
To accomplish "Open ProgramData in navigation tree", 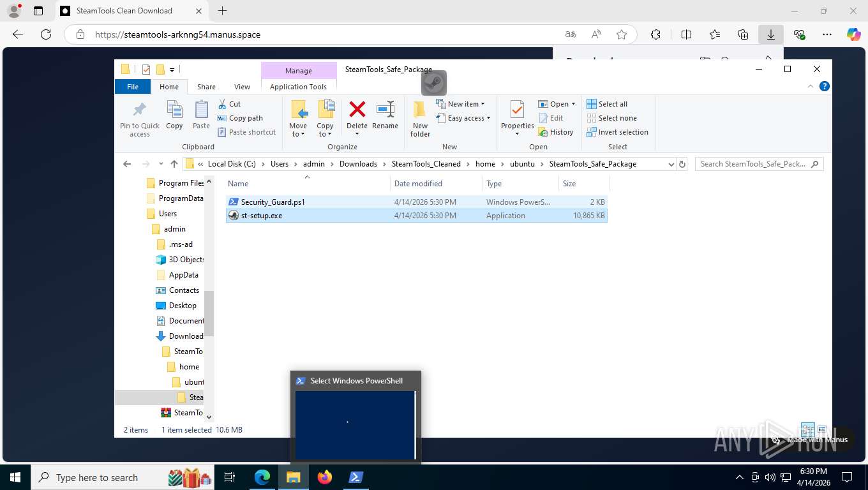I will (x=175, y=198).
